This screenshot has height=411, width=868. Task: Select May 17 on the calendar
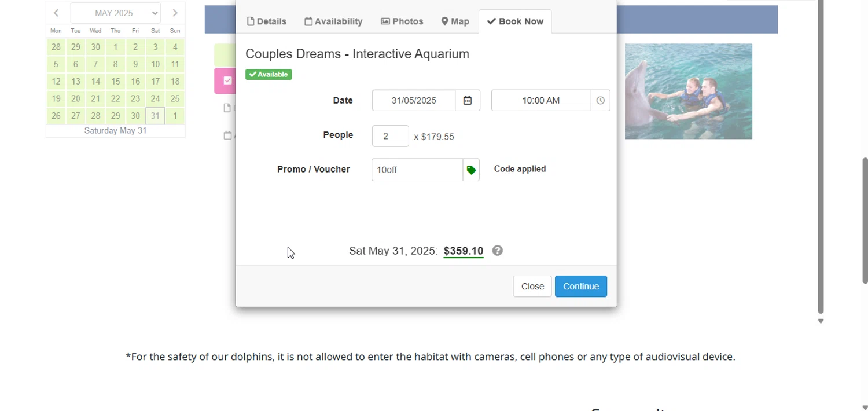coord(155,82)
